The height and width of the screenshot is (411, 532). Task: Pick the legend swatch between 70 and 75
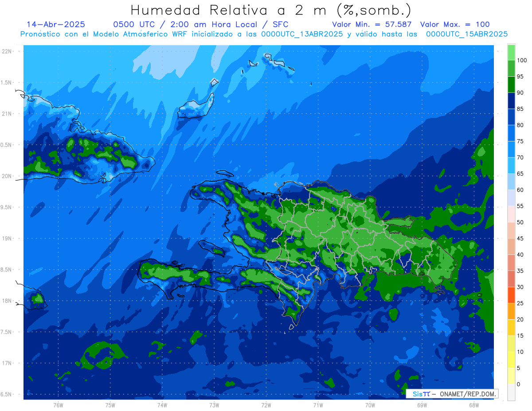click(x=511, y=149)
